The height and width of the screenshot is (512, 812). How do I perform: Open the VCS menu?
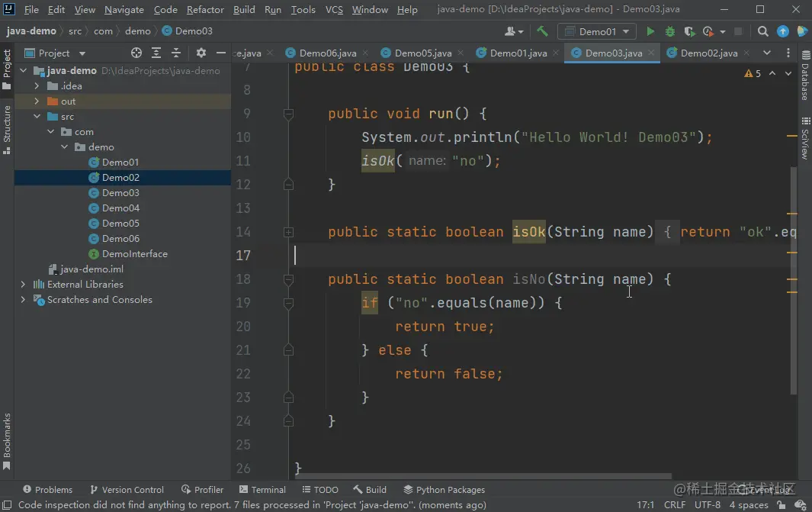(334, 10)
